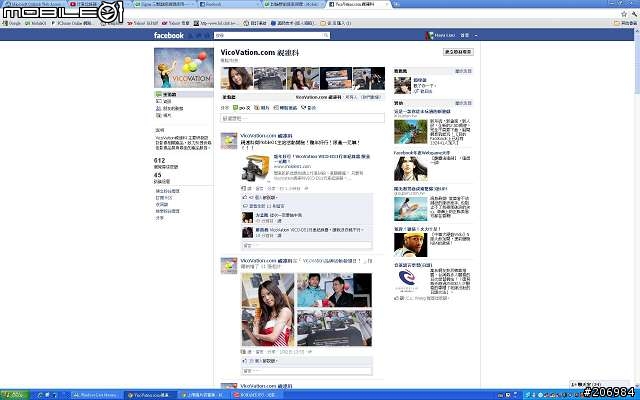Choose the Video option in share bar
The width and height of the screenshot is (640, 400).
pyautogui.click(x=309, y=108)
